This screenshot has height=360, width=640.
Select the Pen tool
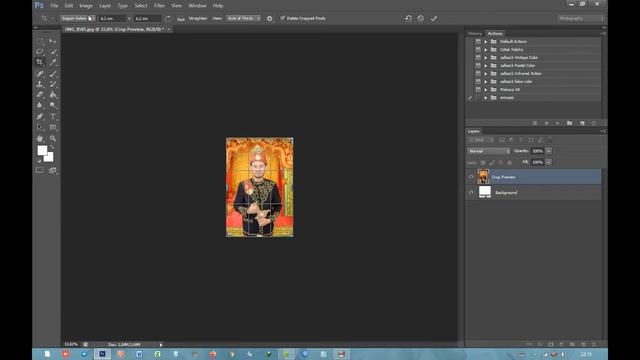[40, 117]
